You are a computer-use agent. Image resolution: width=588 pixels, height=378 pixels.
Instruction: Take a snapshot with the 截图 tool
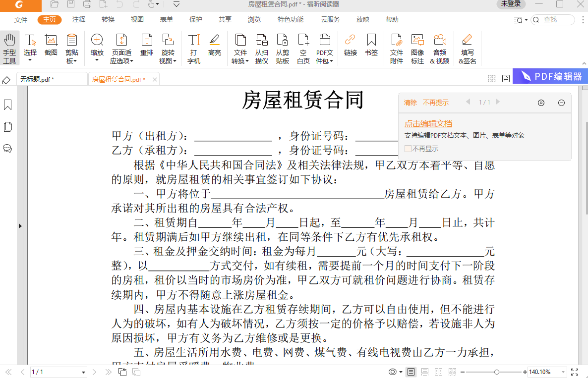point(51,47)
